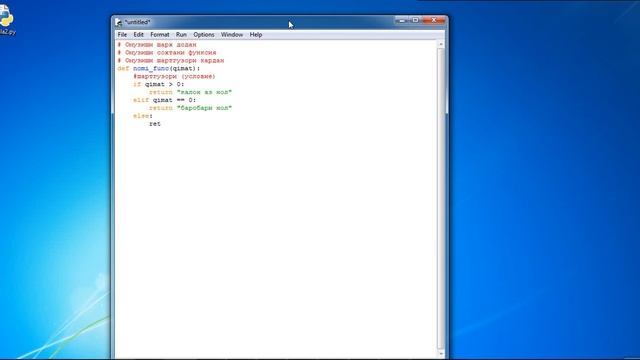Open the Edit menu
This screenshot has height=360, width=640.
coord(138,35)
